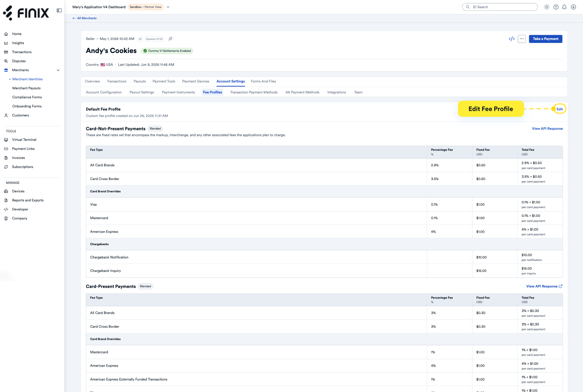Image resolution: width=583 pixels, height=392 pixels.
Task: Click the ID badge icon next to the date
Action: (140, 39)
